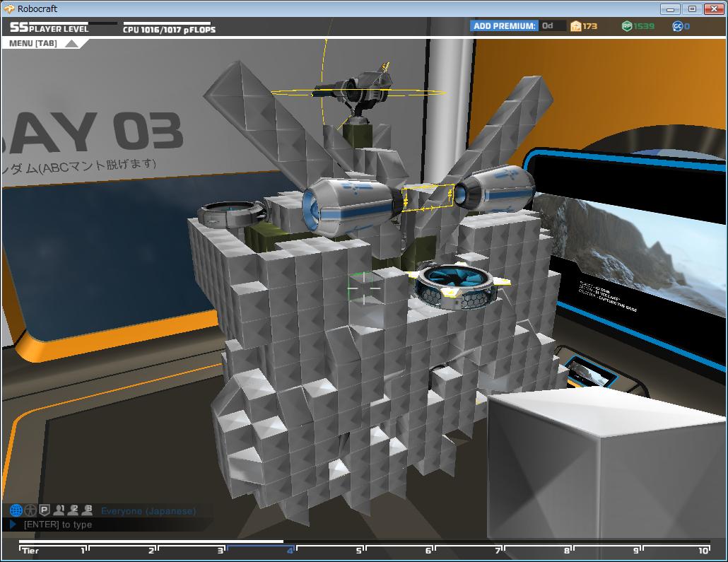728x562 pixels.
Task: Expand the menu triangle arrow
Action: [x=72, y=44]
